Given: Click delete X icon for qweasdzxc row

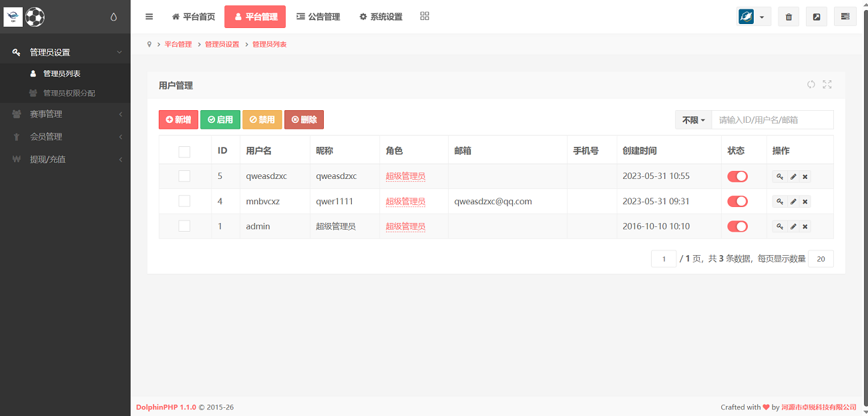Looking at the screenshot, I should 805,176.
